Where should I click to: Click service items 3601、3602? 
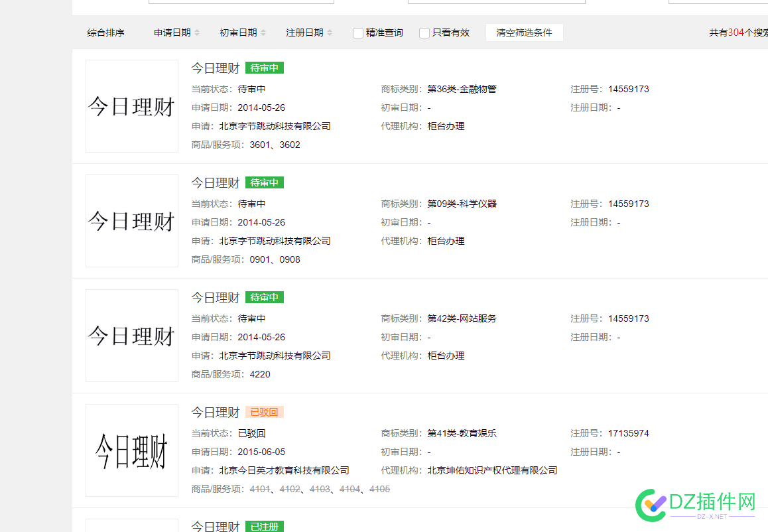[275, 145]
